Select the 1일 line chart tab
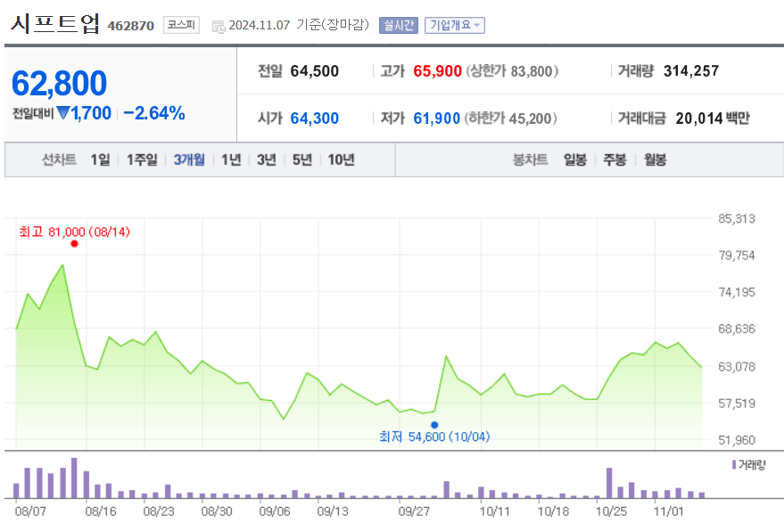Screen dimensions: 784x532 coord(100,160)
